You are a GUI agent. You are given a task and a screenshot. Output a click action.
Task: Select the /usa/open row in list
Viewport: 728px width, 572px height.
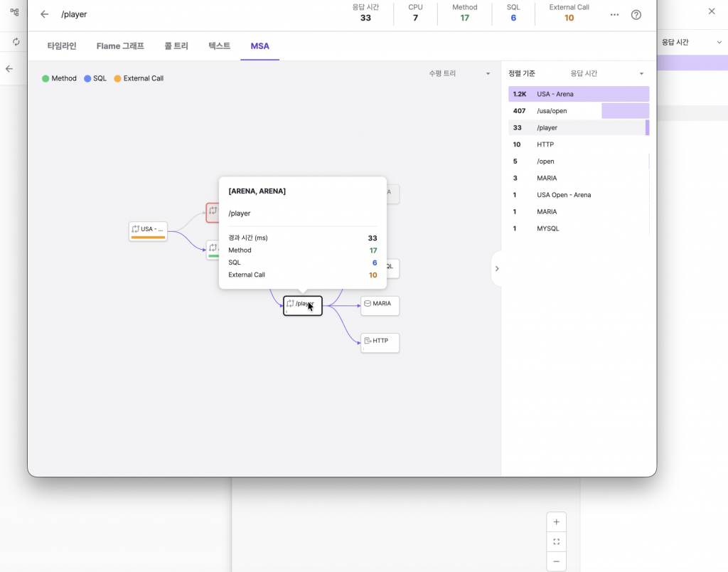578,111
